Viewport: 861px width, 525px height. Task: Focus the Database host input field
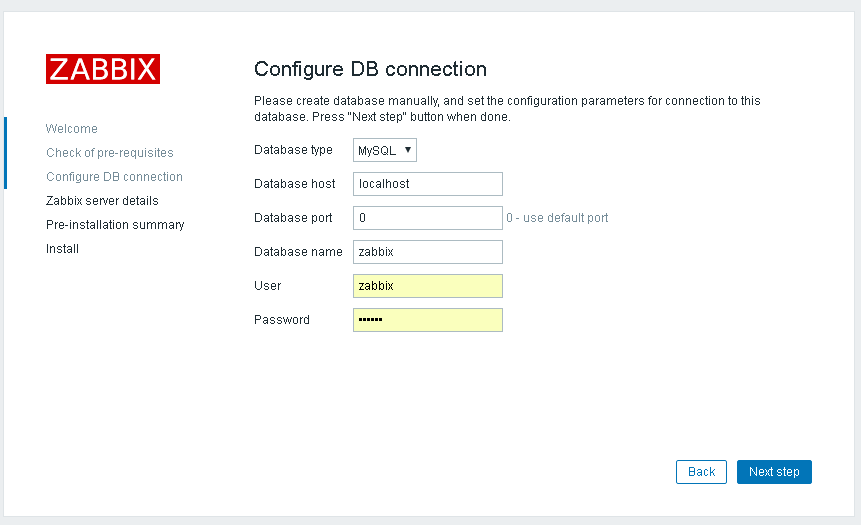(427, 184)
